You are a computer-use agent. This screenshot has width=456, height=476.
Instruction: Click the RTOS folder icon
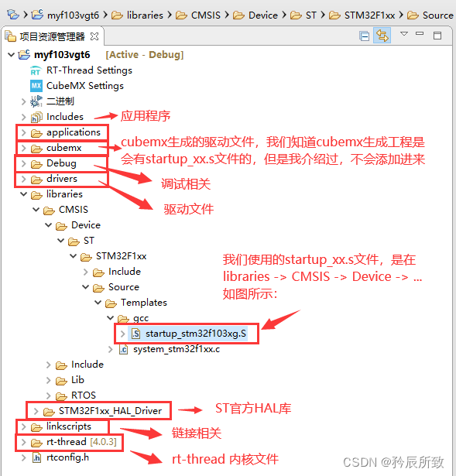tap(61, 396)
